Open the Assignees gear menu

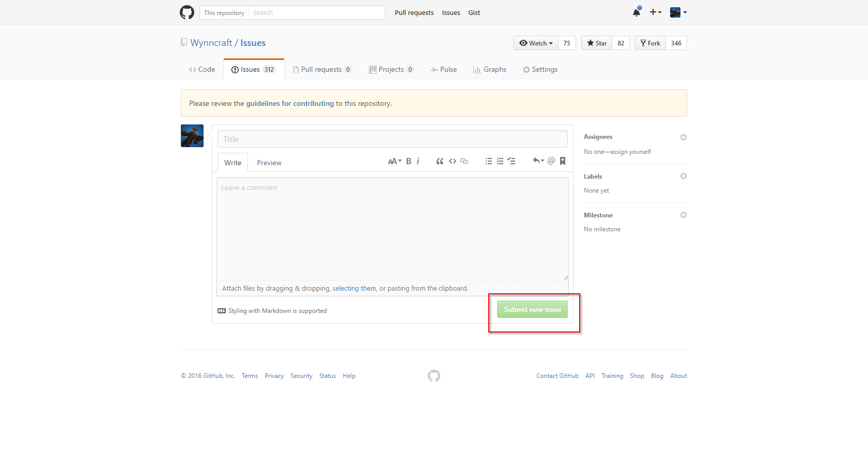(x=684, y=137)
